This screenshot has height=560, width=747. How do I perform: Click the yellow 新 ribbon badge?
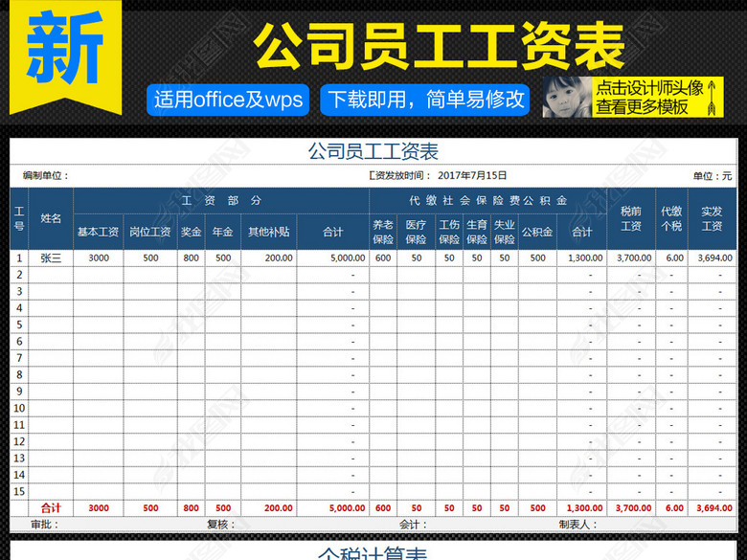click(65, 57)
